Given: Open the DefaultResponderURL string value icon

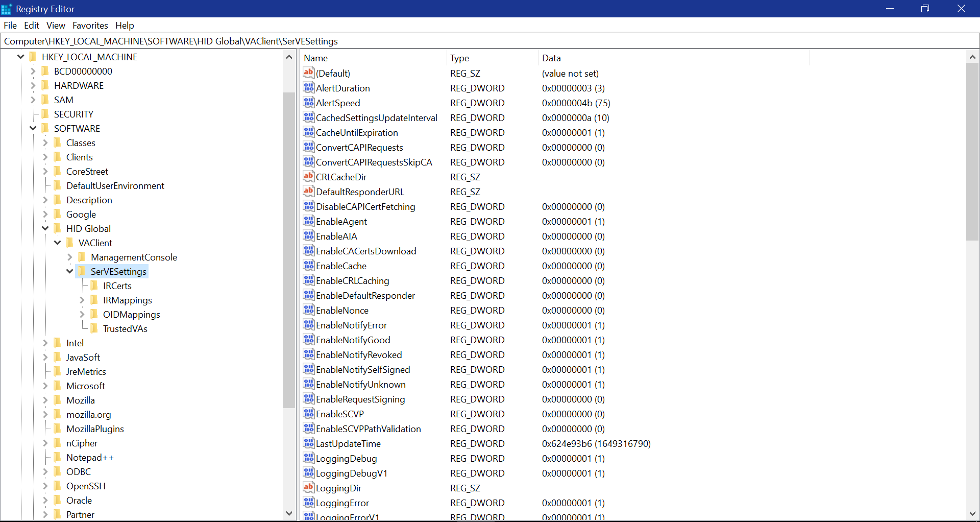Looking at the screenshot, I should tap(309, 191).
